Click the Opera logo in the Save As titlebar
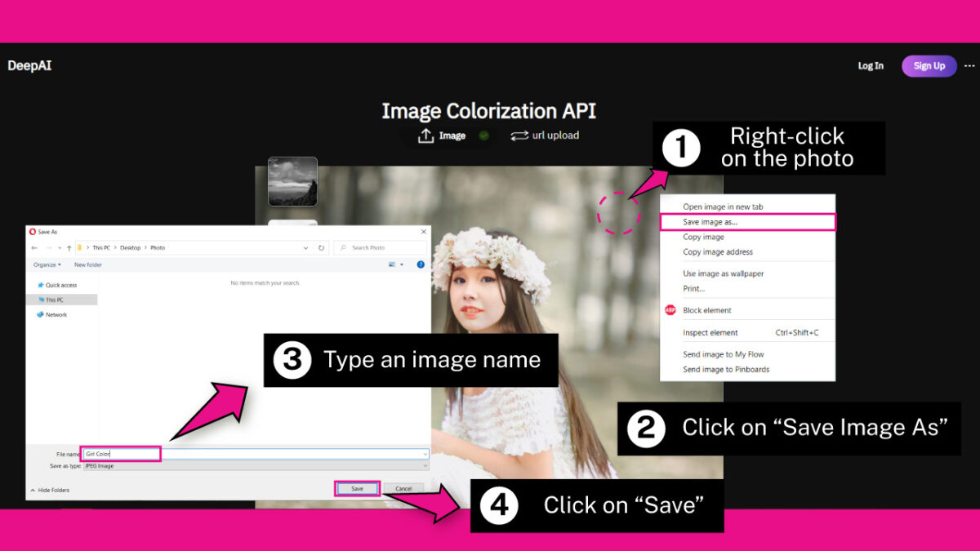 coord(31,231)
